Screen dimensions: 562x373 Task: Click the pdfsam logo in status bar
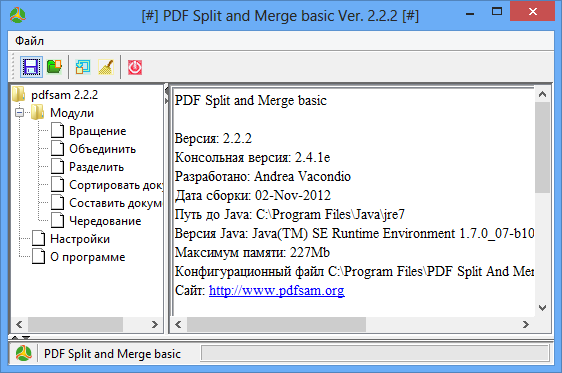pos(23,353)
